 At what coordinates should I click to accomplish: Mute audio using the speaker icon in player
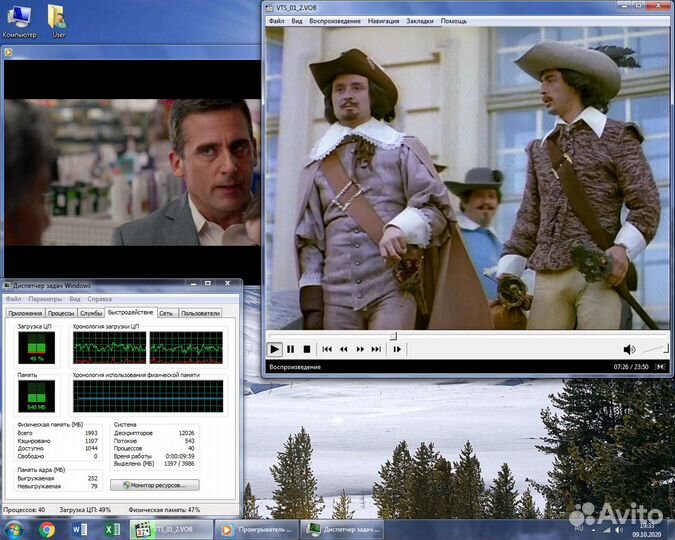tap(629, 349)
